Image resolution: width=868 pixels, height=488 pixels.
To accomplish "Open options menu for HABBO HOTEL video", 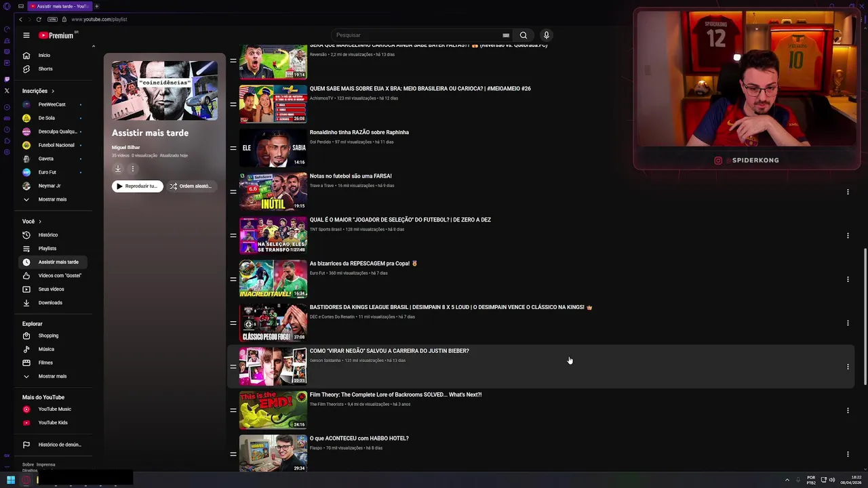I will (x=848, y=454).
